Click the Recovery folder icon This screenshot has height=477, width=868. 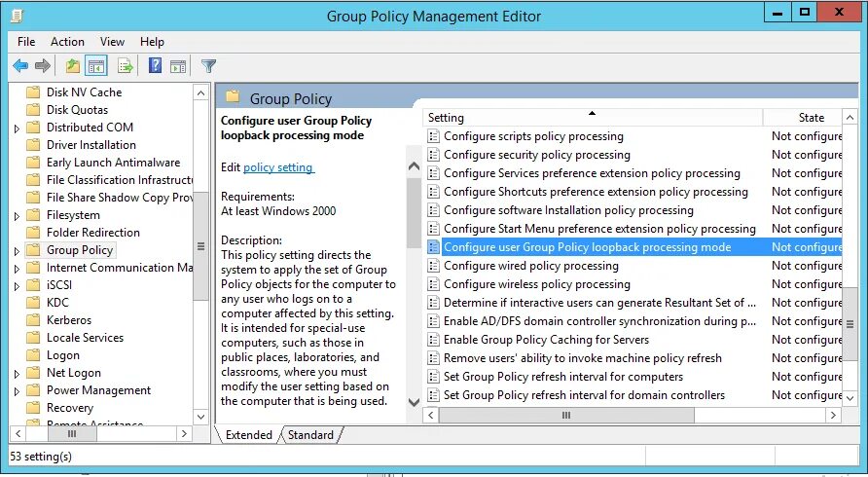point(34,408)
